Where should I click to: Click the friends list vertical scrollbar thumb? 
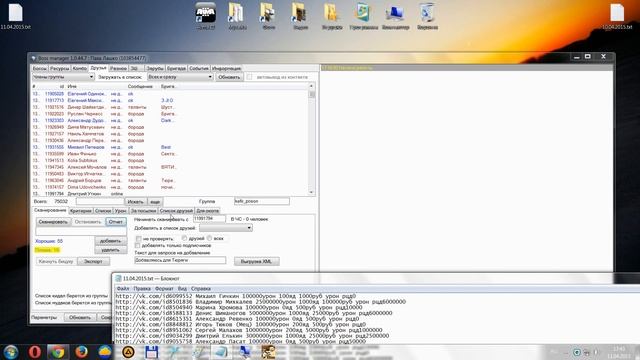[312, 94]
